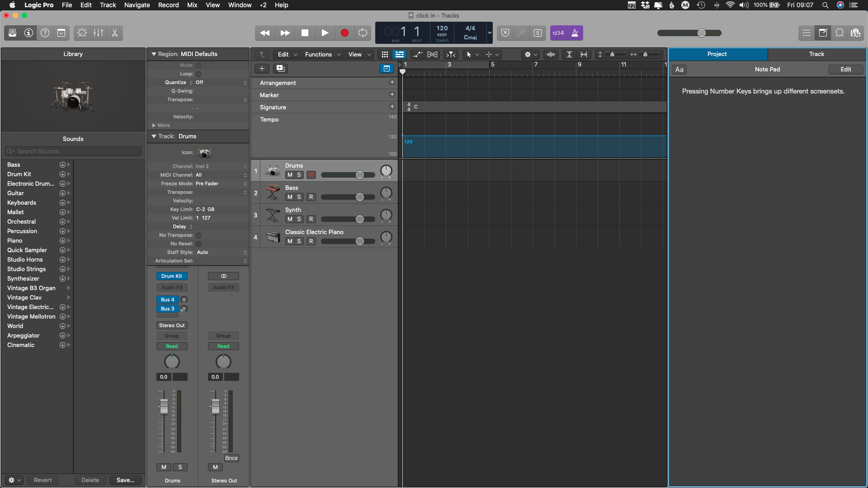
Task: Open the Command-click tool menu
Action: pyautogui.click(x=492, y=55)
